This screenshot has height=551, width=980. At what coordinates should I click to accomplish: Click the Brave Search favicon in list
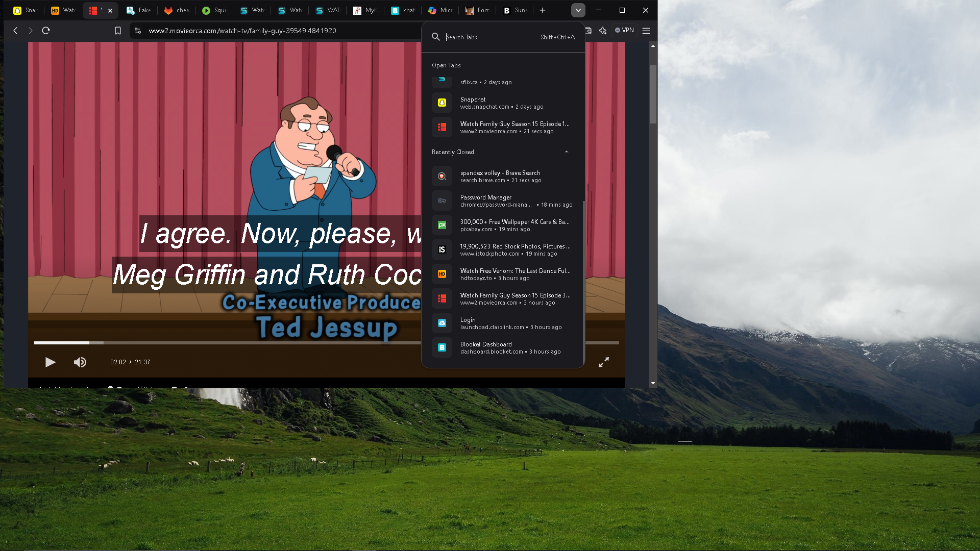tap(442, 177)
